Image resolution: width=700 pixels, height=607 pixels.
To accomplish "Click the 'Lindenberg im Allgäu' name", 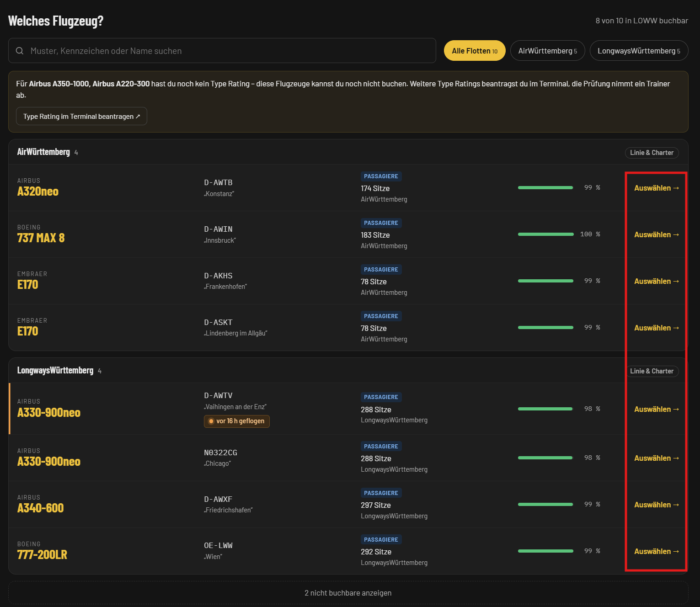I will (x=235, y=333).
